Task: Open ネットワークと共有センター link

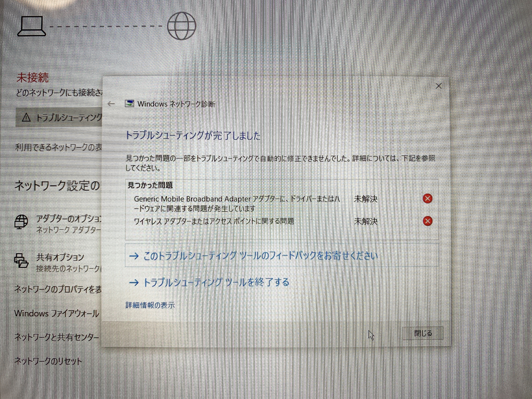Action: (x=57, y=337)
